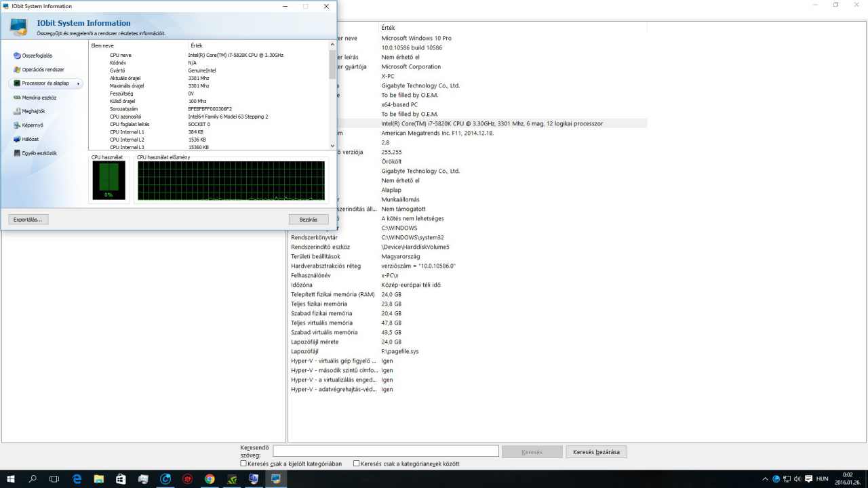
Task: Click the Keresés bezárása button
Action: [597, 451]
